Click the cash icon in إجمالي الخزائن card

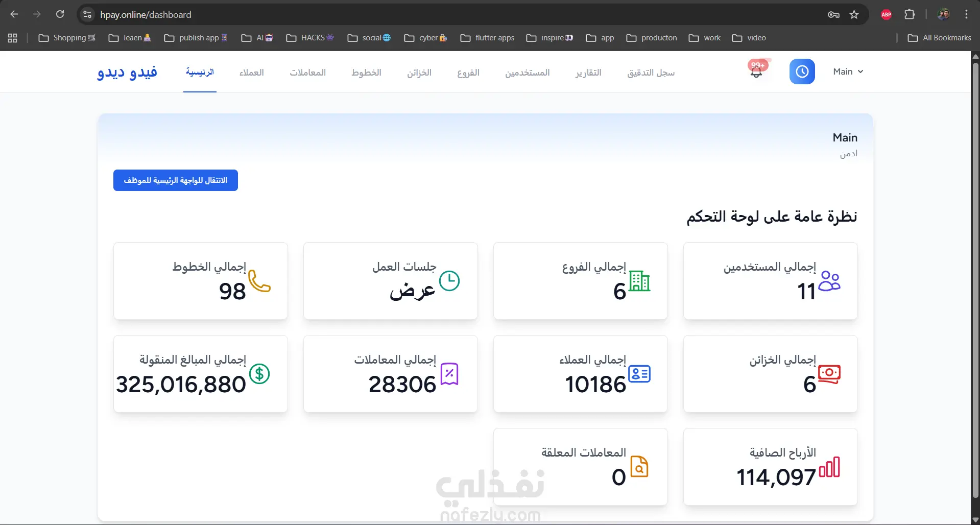[829, 374]
